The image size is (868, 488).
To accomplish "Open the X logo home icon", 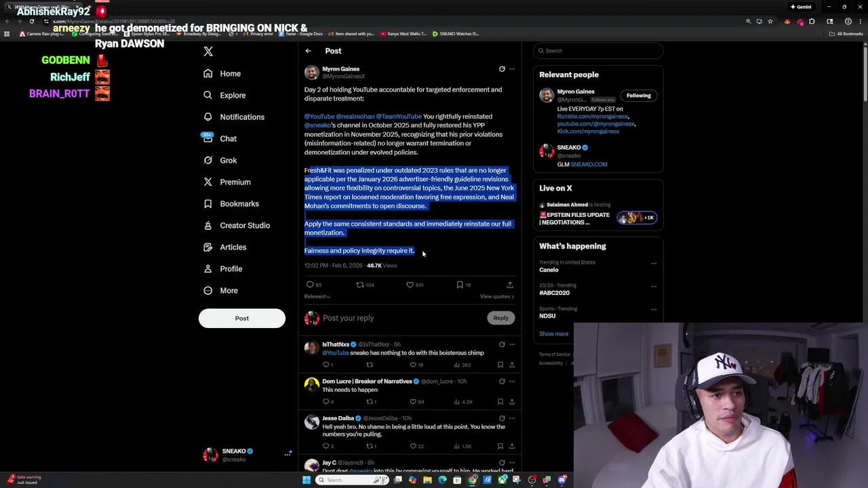I will 208,52.
